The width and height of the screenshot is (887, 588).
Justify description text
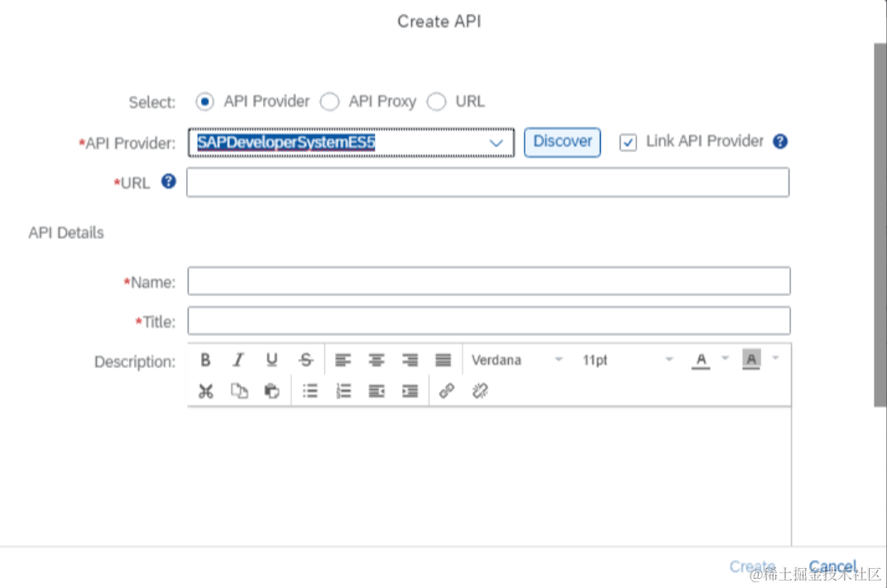443,360
